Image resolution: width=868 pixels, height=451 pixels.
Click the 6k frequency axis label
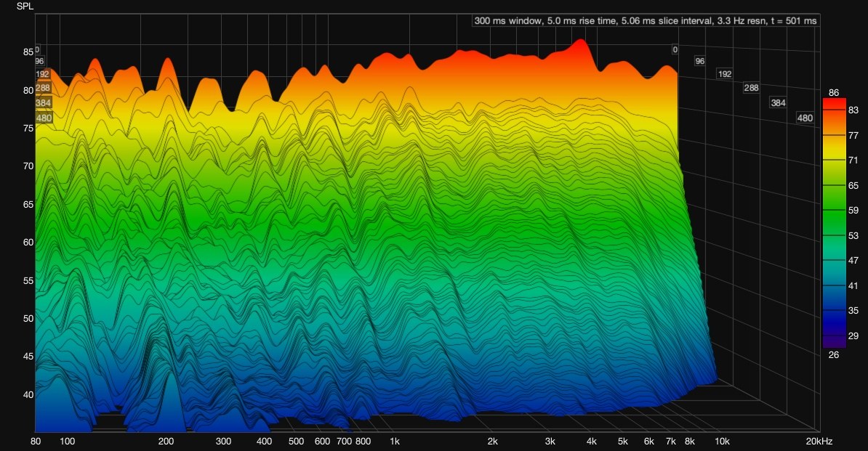tap(648, 441)
